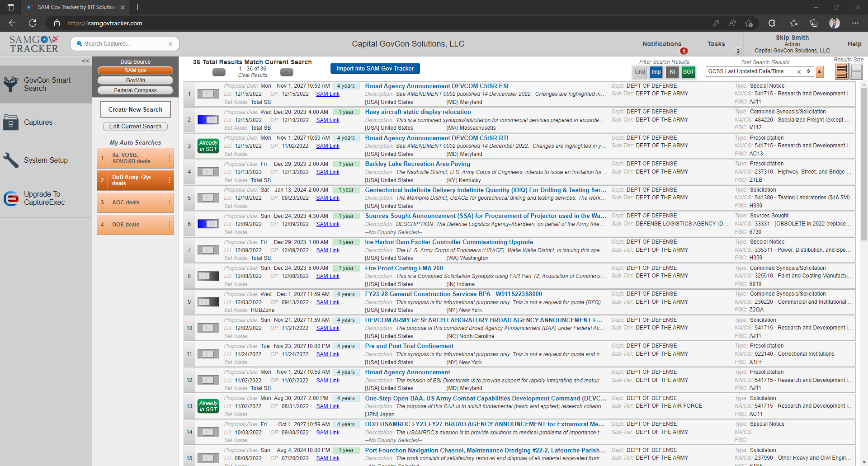Select SAM.gov data source
This screenshot has height=466, width=868.
135,71
